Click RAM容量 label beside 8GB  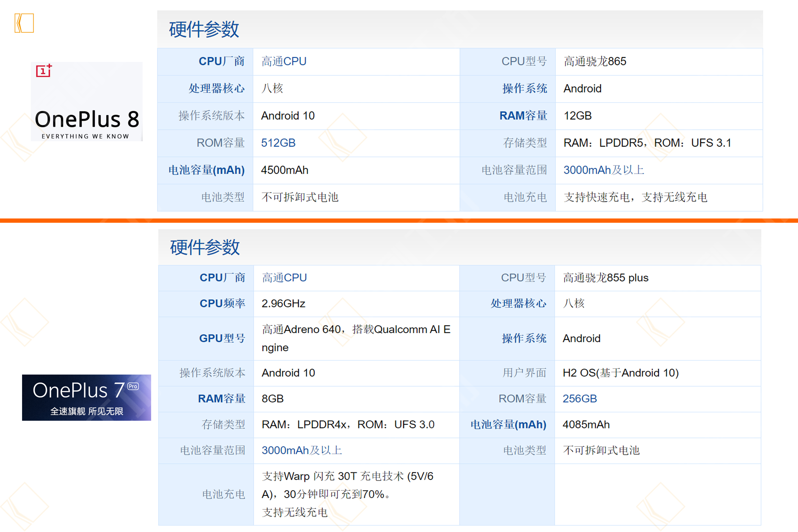[x=222, y=399]
